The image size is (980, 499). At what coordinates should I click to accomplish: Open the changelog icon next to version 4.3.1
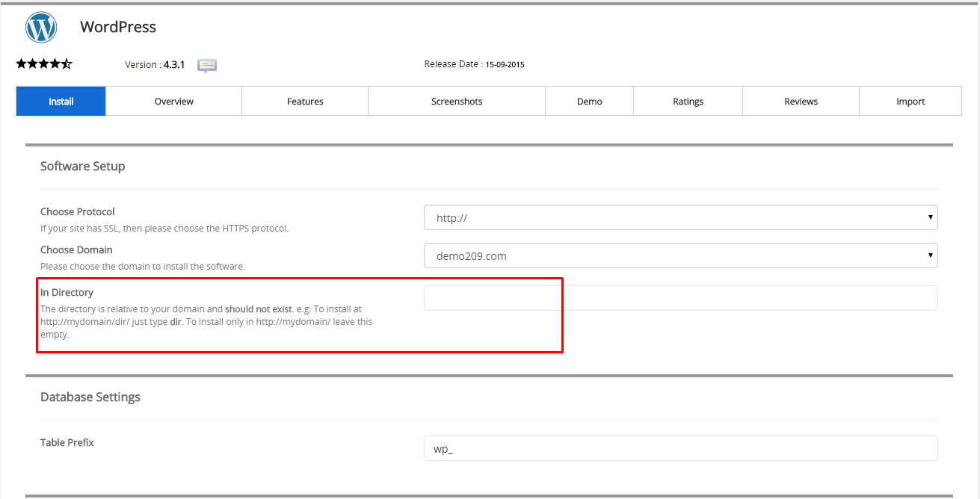point(207,65)
